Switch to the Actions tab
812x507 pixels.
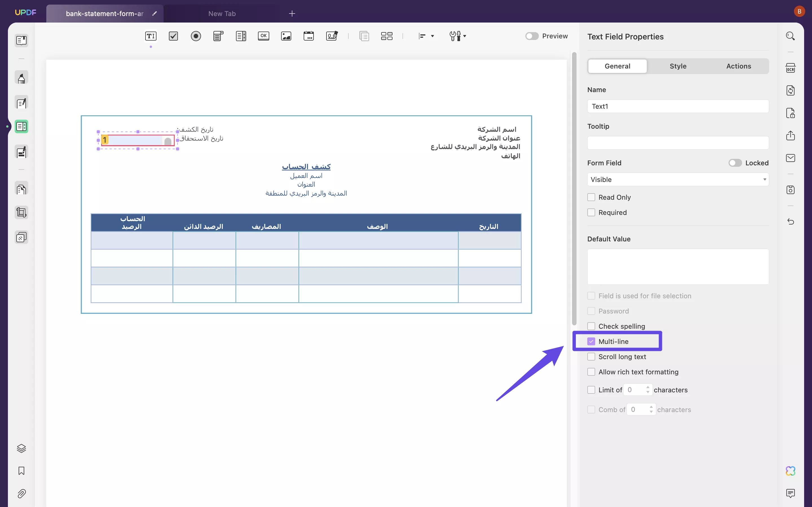click(x=738, y=66)
